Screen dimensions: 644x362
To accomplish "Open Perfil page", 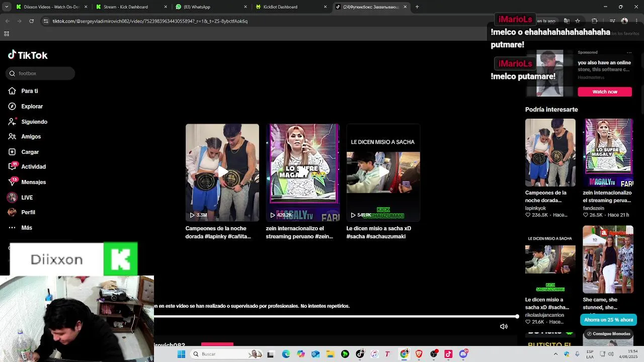I will point(22,212).
